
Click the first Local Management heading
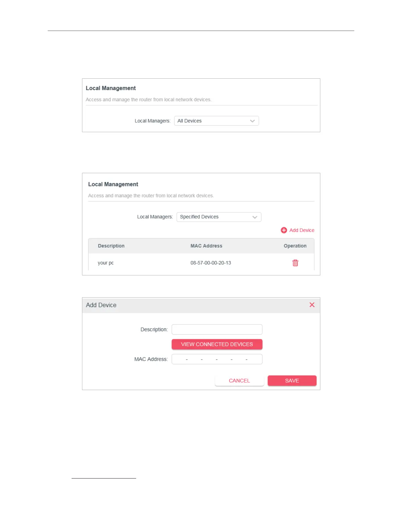pyautogui.click(x=111, y=88)
